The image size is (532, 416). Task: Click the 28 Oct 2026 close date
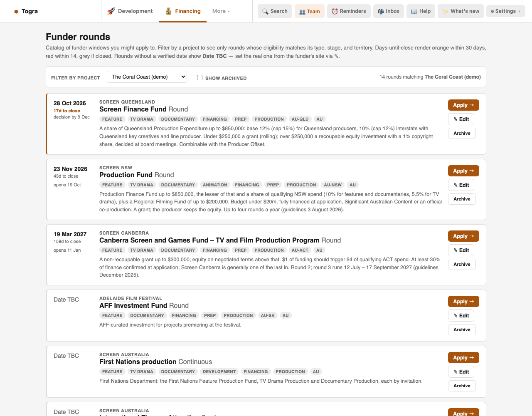tap(70, 103)
